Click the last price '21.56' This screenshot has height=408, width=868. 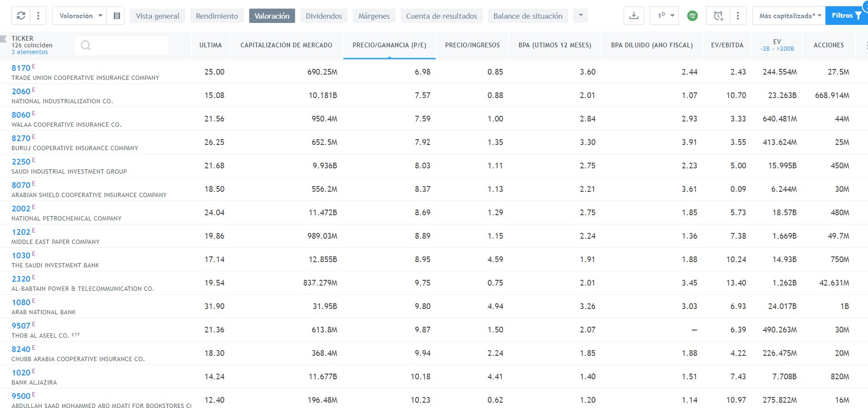tap(214, 119)
